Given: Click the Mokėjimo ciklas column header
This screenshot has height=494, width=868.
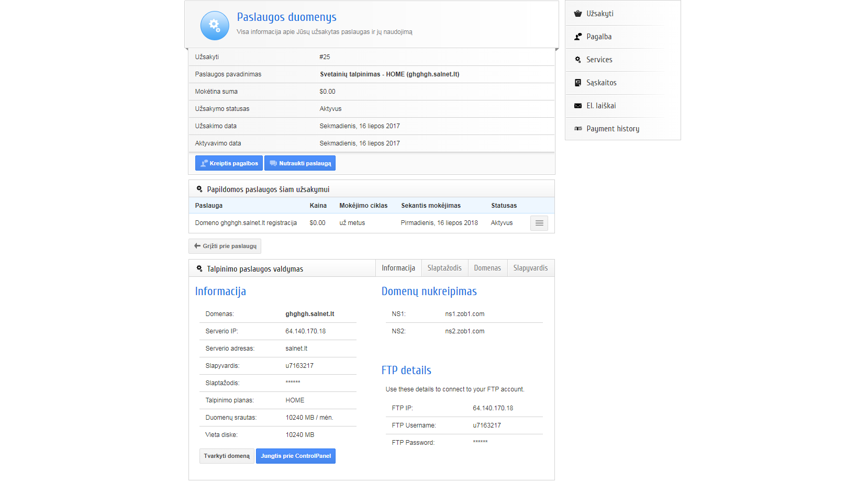Looking at the screenshot, I should (x=363, y=206).
